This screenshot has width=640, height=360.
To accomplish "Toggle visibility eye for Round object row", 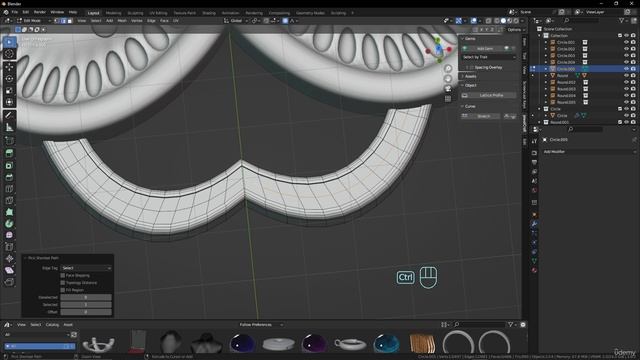I will point(626,76).
